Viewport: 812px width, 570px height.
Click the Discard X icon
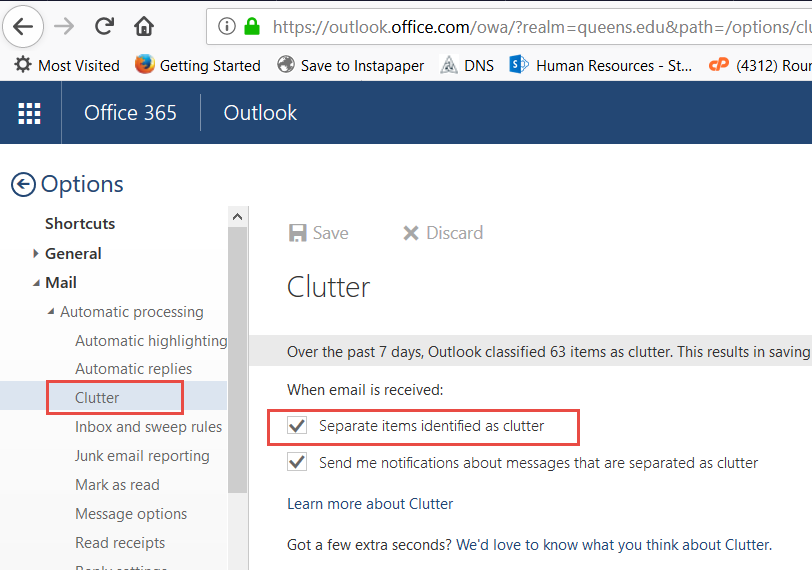point(410,233)
